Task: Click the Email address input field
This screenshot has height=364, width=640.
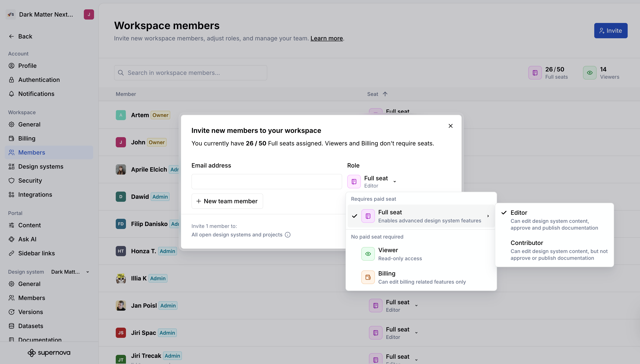Action: tap(266, 182)
